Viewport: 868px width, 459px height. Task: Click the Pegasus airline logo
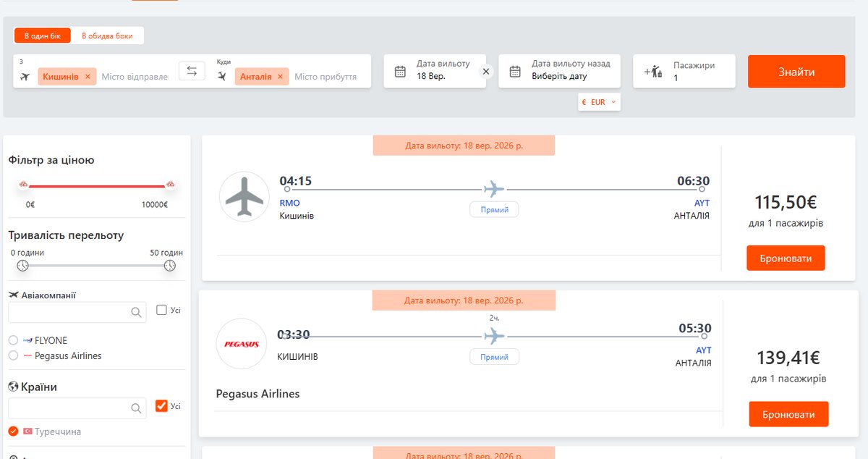[242, 344]
